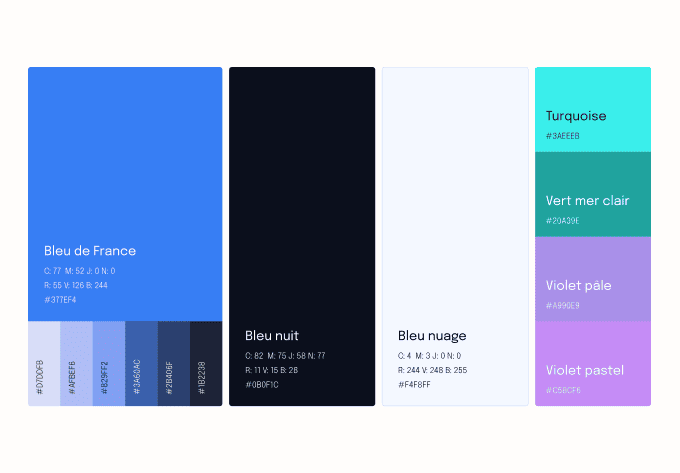Click the Bleu de France RVB values line
This screenshot has height=473, width=680.
pyautogui.click(x=76, y=285)
